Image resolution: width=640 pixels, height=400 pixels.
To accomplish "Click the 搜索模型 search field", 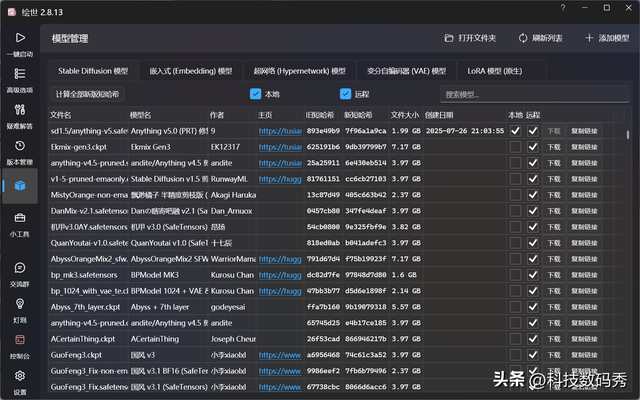I will click(x=534, y=94).
